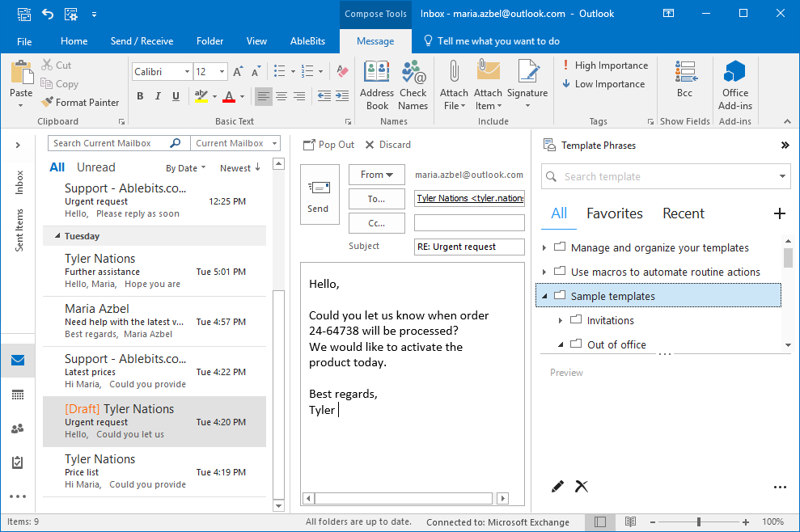This screenshot has height=532, width=800.
Task: Open the font name dropdown
Action: tap(187, 72)
